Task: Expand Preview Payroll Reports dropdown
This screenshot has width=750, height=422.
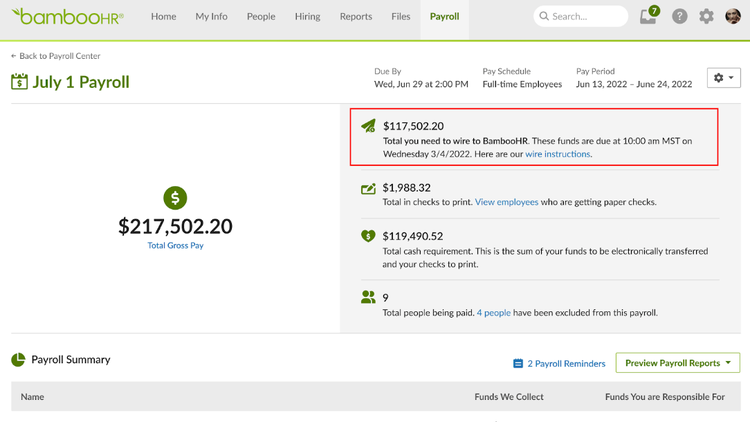Action: [677, 363]
